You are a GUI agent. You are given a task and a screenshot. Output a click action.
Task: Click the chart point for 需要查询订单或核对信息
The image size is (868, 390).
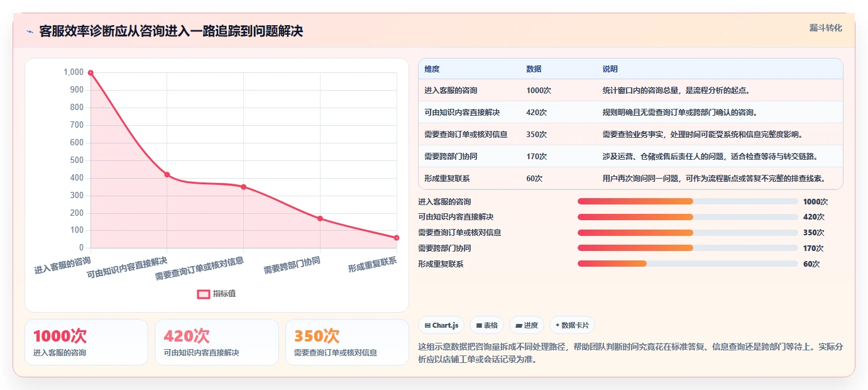[243, 187]
